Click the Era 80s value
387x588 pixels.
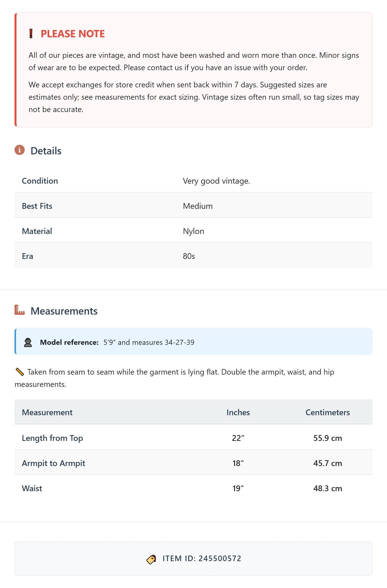point(189,256)
